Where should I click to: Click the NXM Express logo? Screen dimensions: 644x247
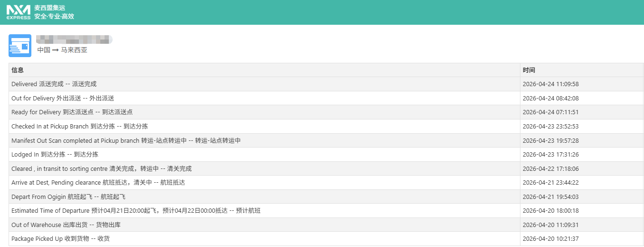pos(18,12)
